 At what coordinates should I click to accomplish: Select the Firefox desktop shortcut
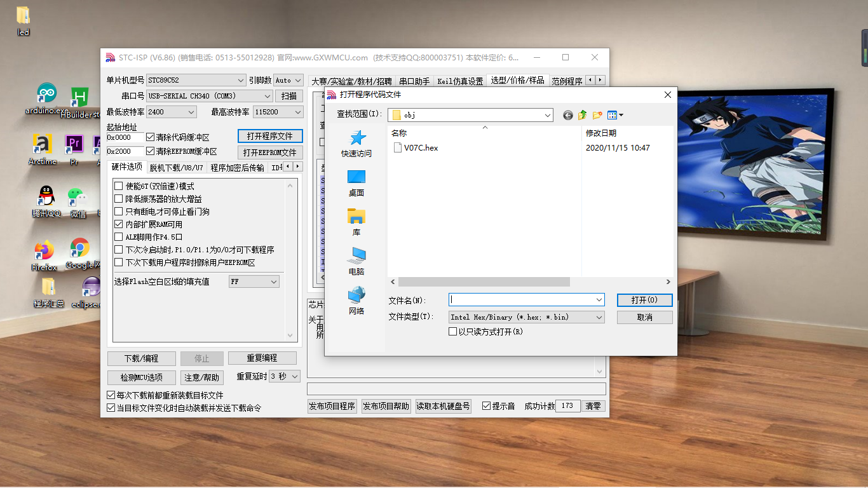(44, 255)
